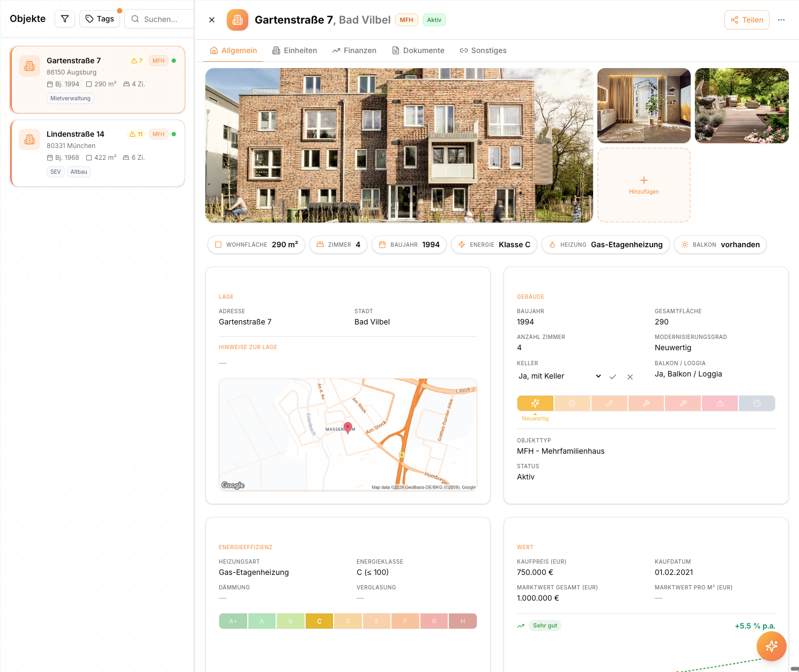
Task: Select the warning triangle condition segment
Action: pos(720,403)
